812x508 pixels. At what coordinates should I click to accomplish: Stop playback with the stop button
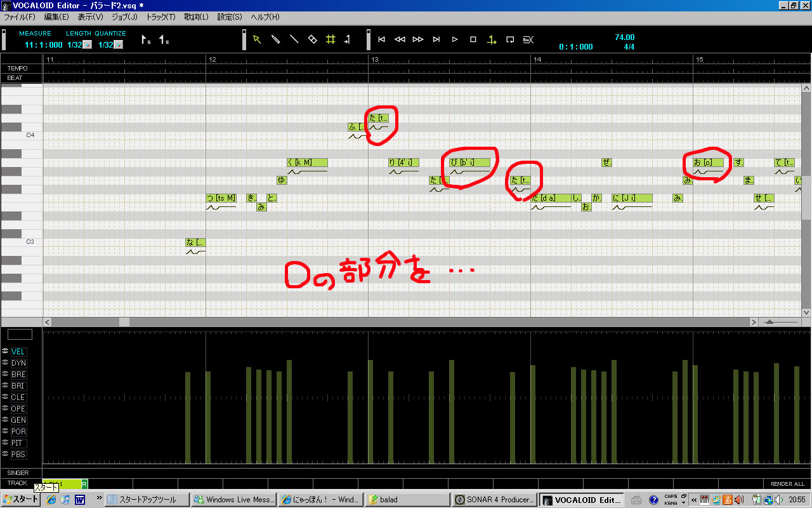click(x=473, y=39)
